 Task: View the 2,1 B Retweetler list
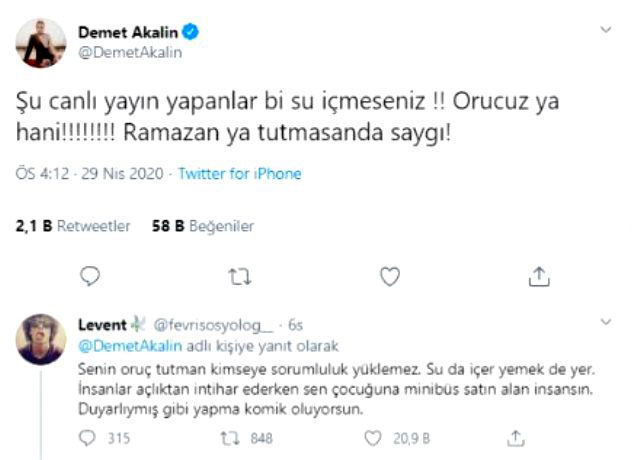(73, 227)
